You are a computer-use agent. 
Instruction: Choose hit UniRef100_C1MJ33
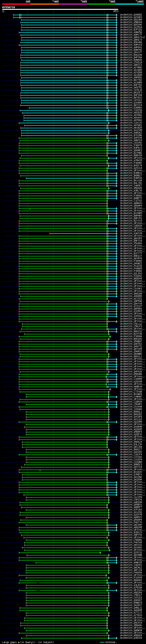pyautogui.click(x=131, y=123)
